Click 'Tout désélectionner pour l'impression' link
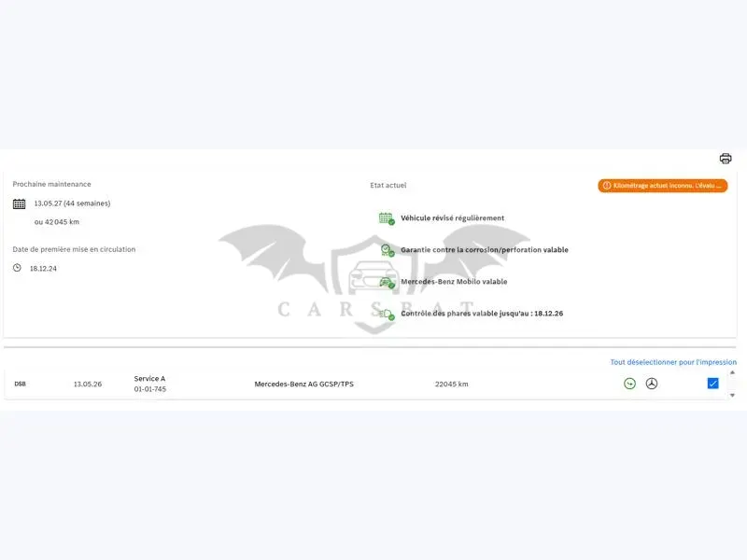This screenshot has width=747, height=560. click(x=673, y=362)
